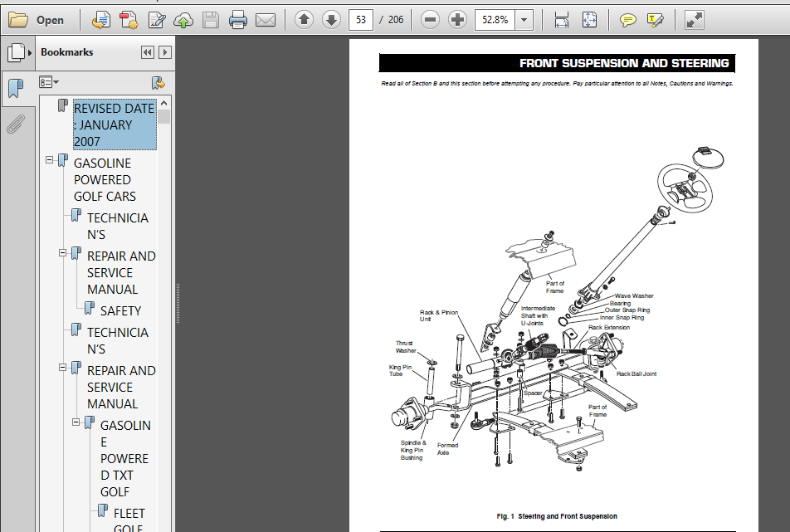Zoom in with plus button

[x=457, y=20]
